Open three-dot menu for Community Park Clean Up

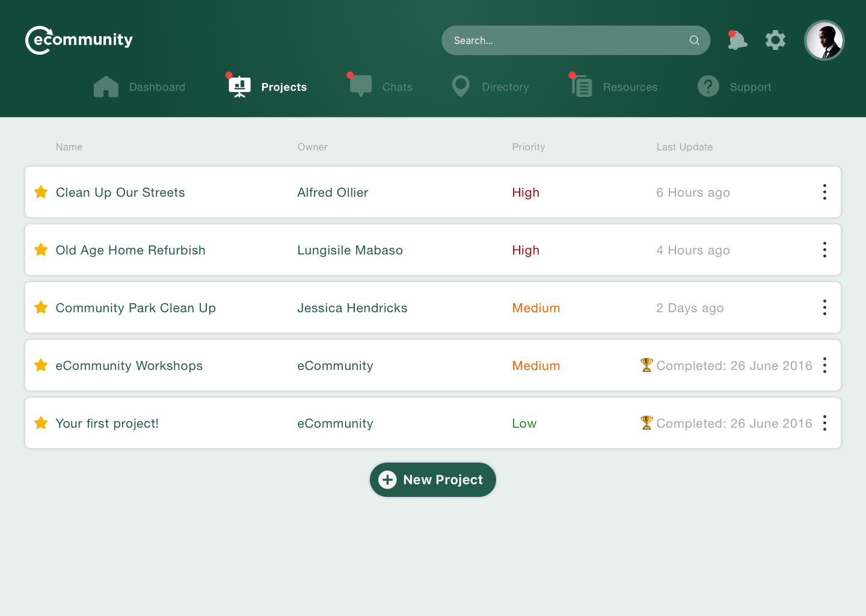825,307
